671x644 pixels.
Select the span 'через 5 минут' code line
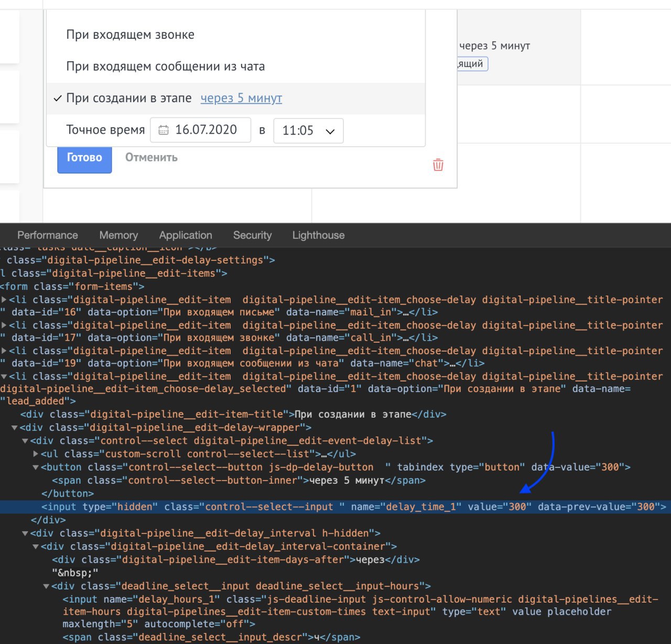click(x=239, y=481)
